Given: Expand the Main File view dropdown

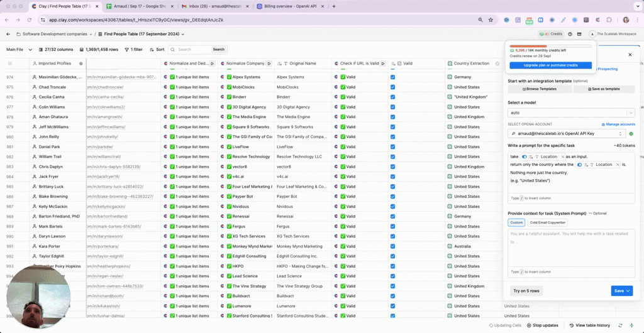Looking at the screenshot, I should click(x=18, y=49).
